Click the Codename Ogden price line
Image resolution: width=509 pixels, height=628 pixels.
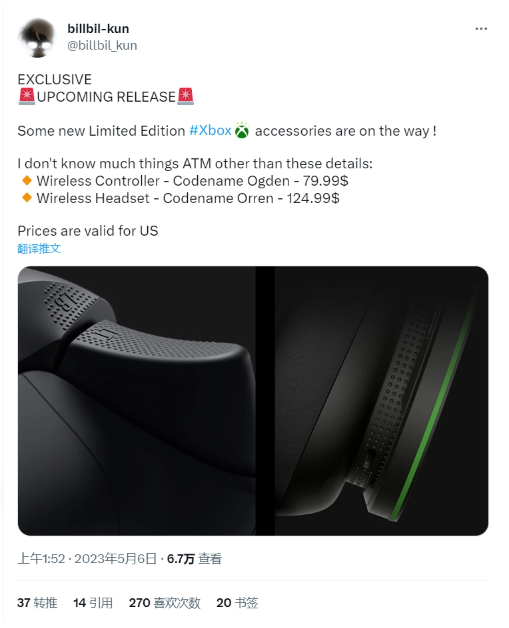point(192,181)
